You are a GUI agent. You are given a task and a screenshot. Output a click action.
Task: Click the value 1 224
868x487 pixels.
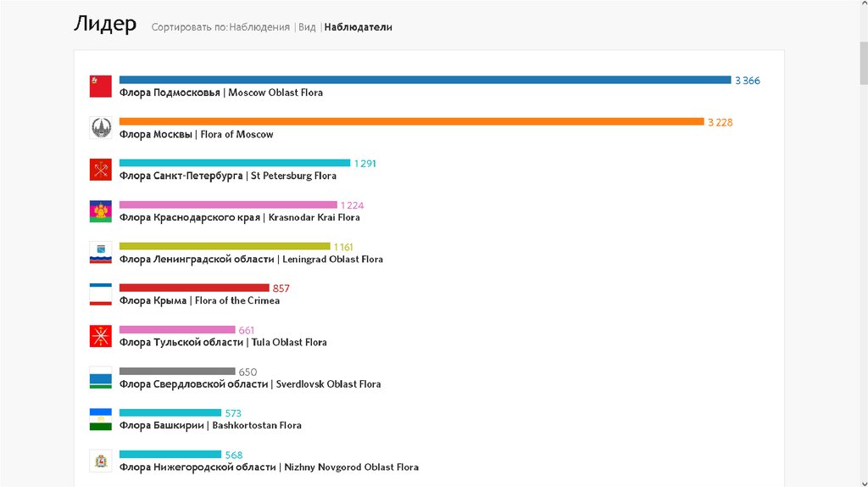[x=352, y=205]
